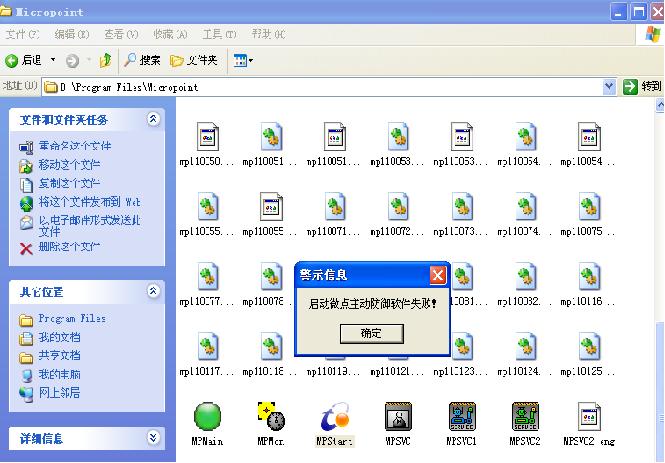The image size is (665, 463).
Task: Click the address bar path field
Action: (322, 87)
